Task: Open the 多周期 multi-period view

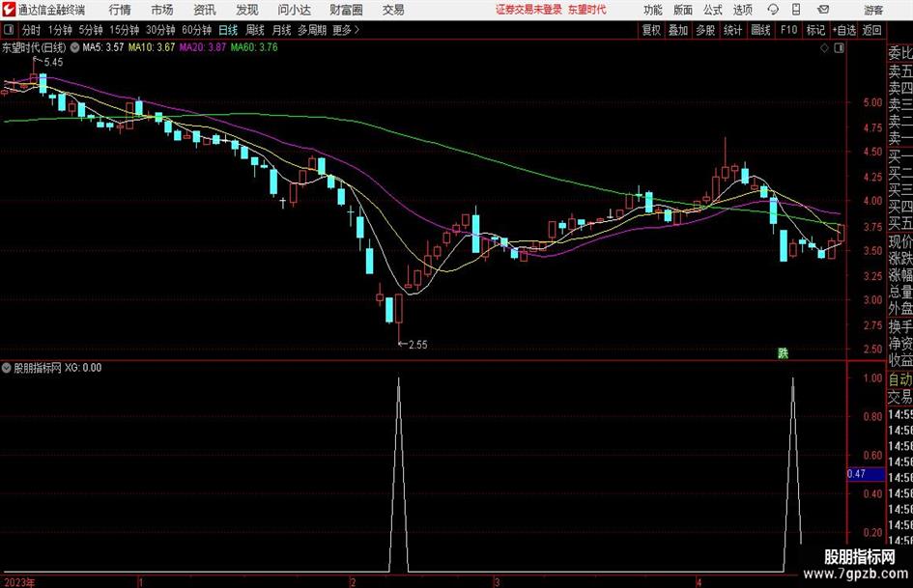Action: click(x=311, y=30)
